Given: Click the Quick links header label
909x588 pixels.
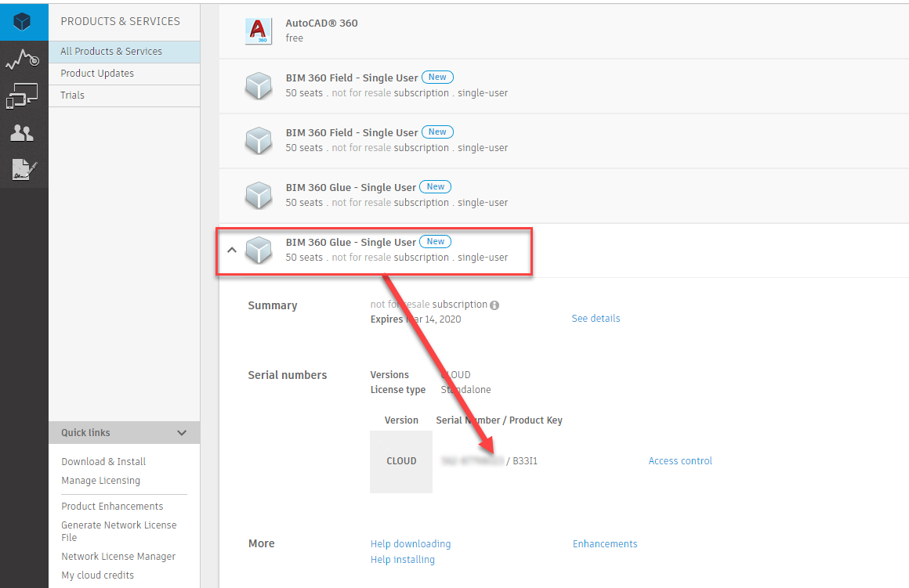Looking at the screenshot, I should click(85, 433).
